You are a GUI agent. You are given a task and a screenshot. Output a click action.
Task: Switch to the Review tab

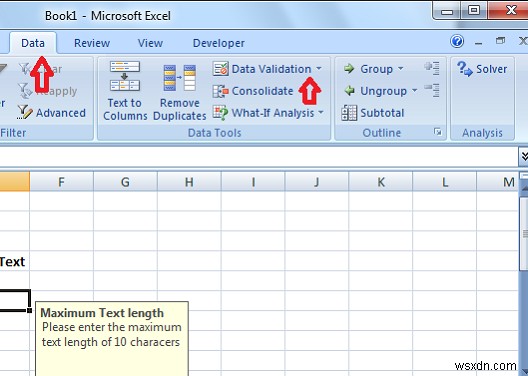coord(92,43)
